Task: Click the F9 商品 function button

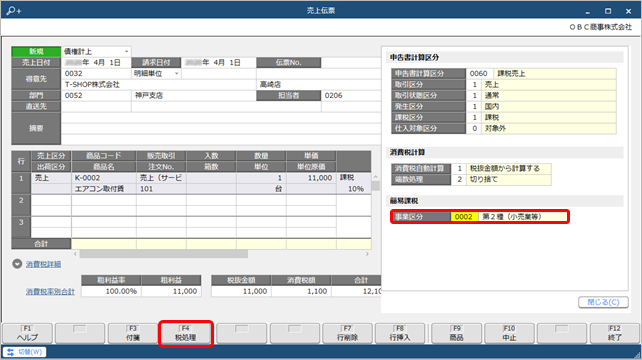Action: pyautogui.click(x=456, y=333)
